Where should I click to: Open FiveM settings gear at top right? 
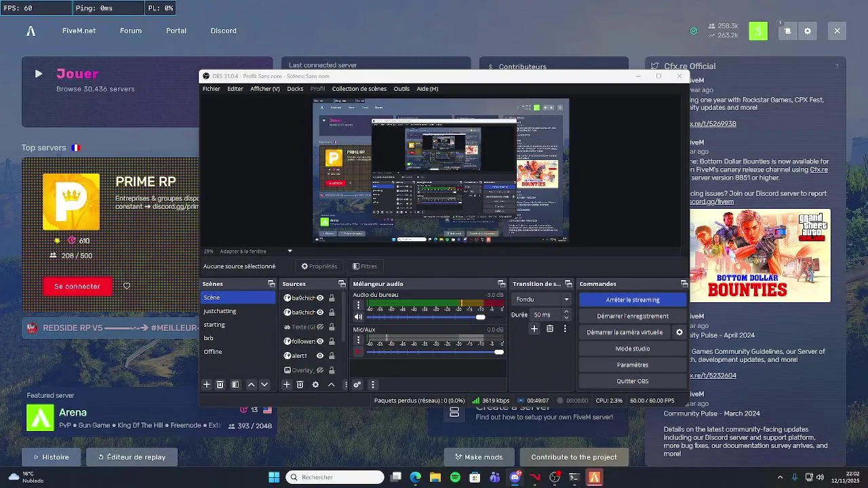[808, 31]
